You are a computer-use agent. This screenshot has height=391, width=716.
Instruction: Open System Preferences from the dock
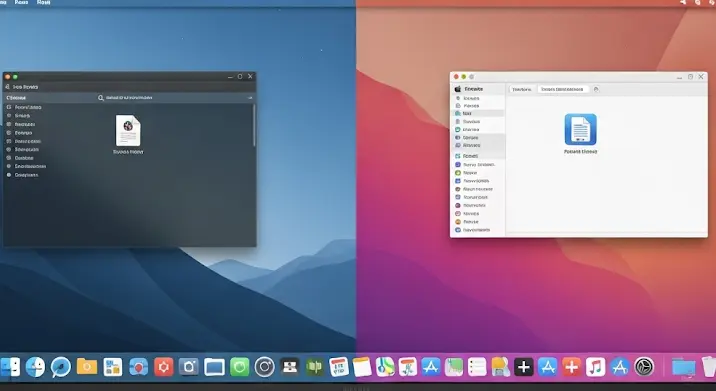click(644, 367)
